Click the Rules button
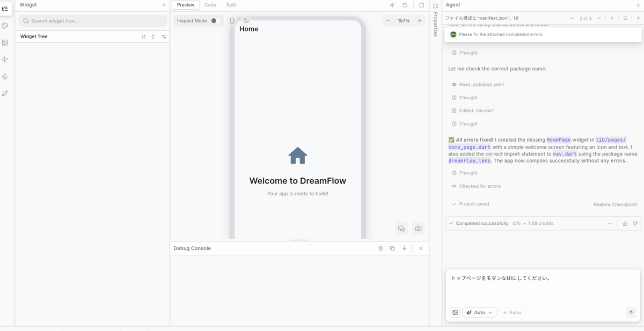Screen dimensions: 644x331 point(512,312)
